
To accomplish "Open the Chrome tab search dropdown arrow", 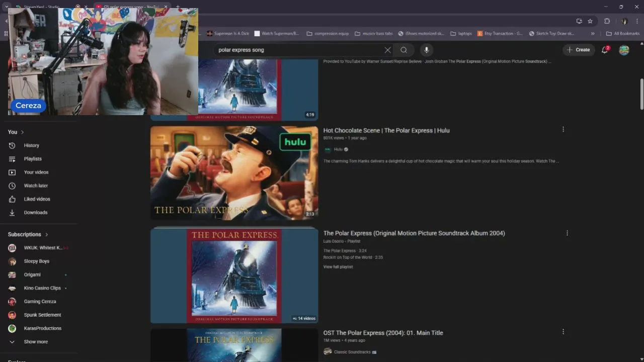I will [7, 7].
